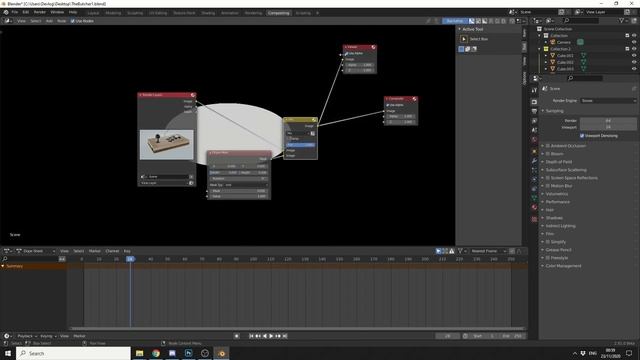Enable the Bloom checkbox
Screen dimensions: 640x360
pos(548,154)
